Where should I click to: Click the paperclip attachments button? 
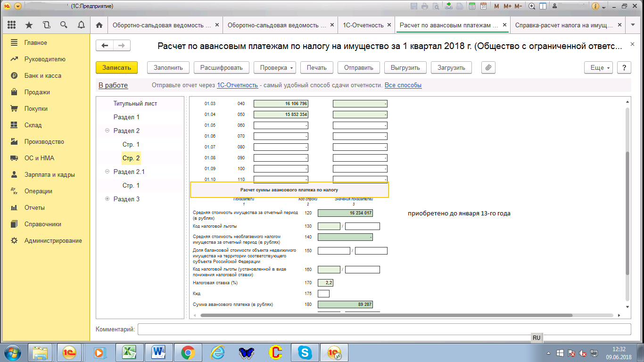[x=488, y=67]
